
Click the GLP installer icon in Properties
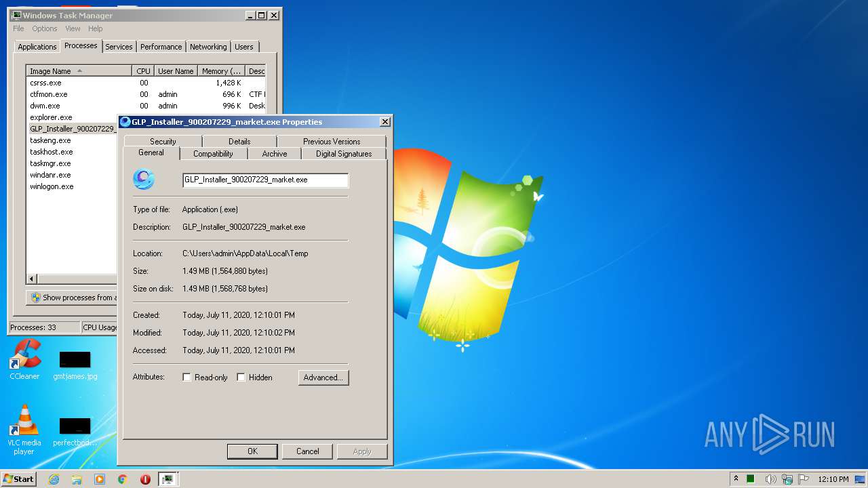144,179
